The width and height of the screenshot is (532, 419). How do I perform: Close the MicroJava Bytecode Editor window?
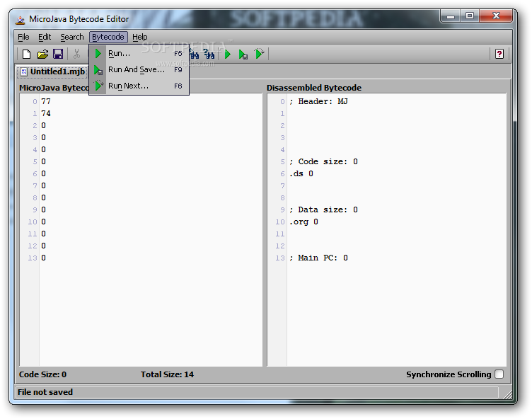[496, 16]
